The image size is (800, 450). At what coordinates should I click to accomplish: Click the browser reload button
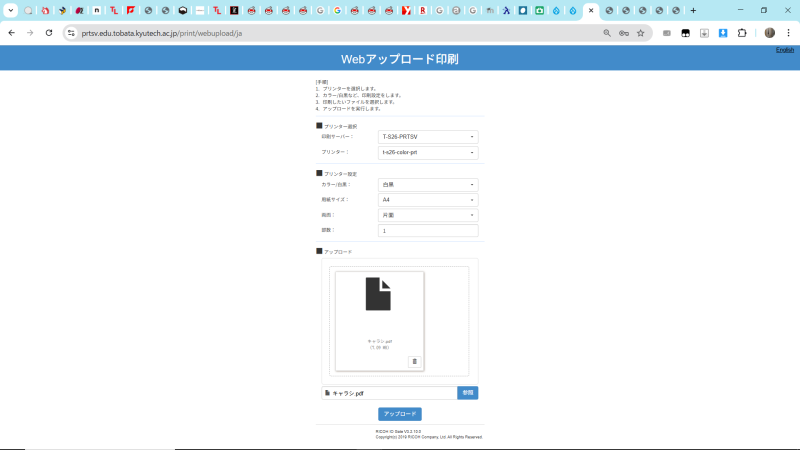[x=48, y=33]
